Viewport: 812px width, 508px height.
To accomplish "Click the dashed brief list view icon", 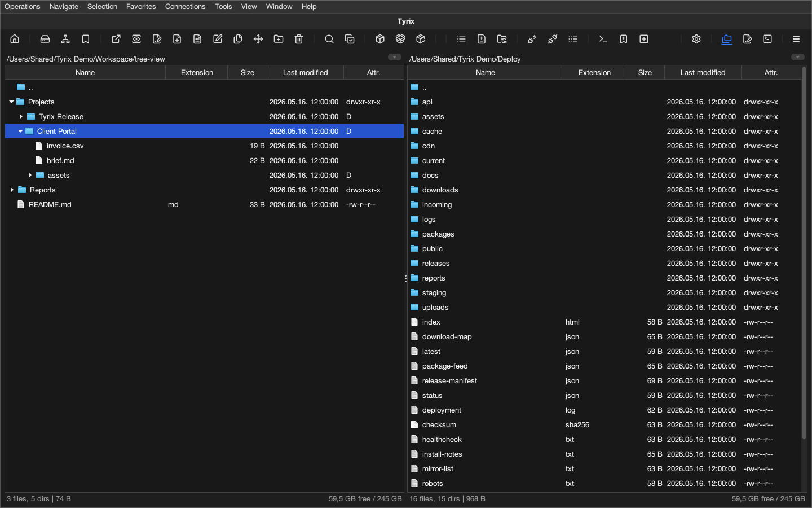I will (573, 39).
